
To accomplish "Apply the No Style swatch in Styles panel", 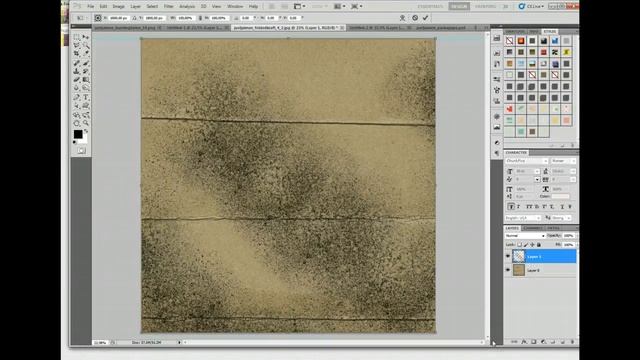I will pos(509,41).
